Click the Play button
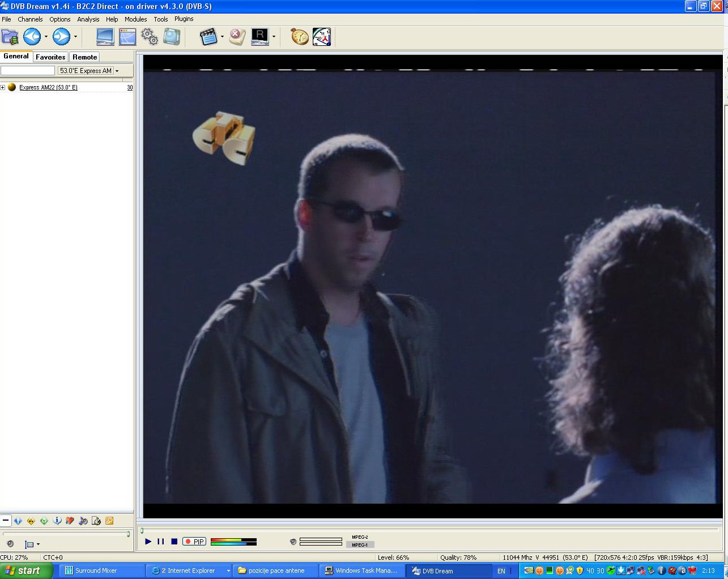The image size is (728, 579). (148, 542)
